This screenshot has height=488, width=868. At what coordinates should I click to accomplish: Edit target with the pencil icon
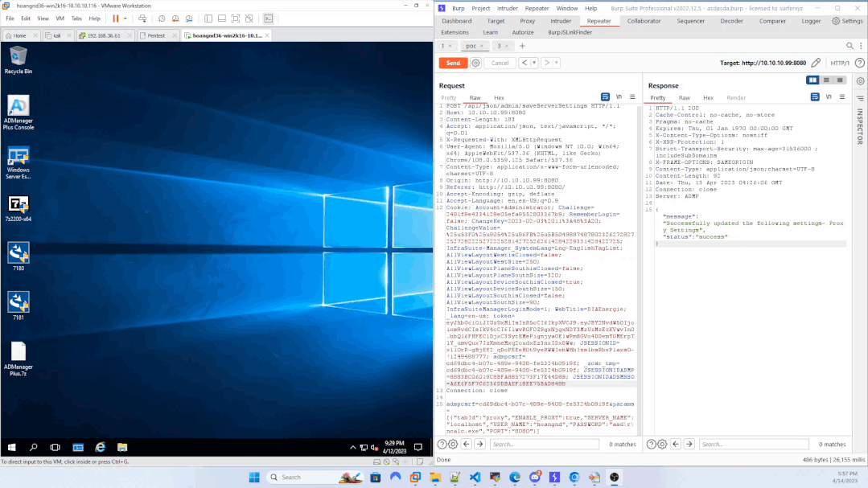coord(816,63)
